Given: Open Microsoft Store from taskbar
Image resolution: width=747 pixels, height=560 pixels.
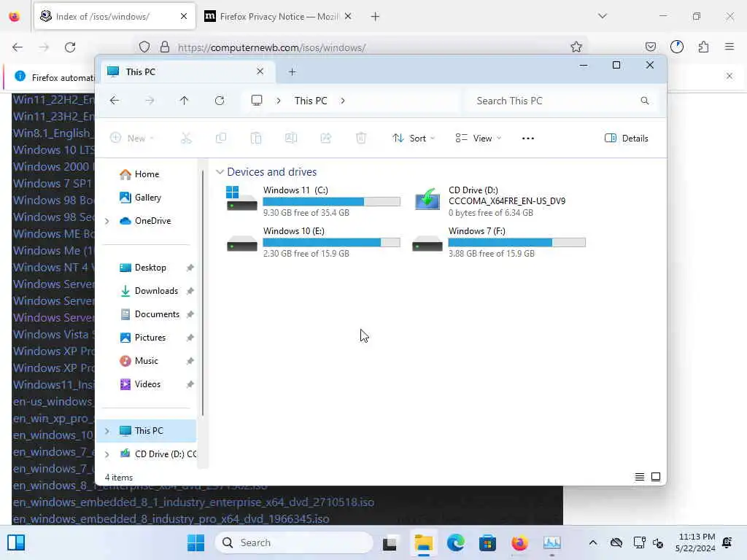Looking at the screenshot, I should pyautogui.click(x=487, y=542).
